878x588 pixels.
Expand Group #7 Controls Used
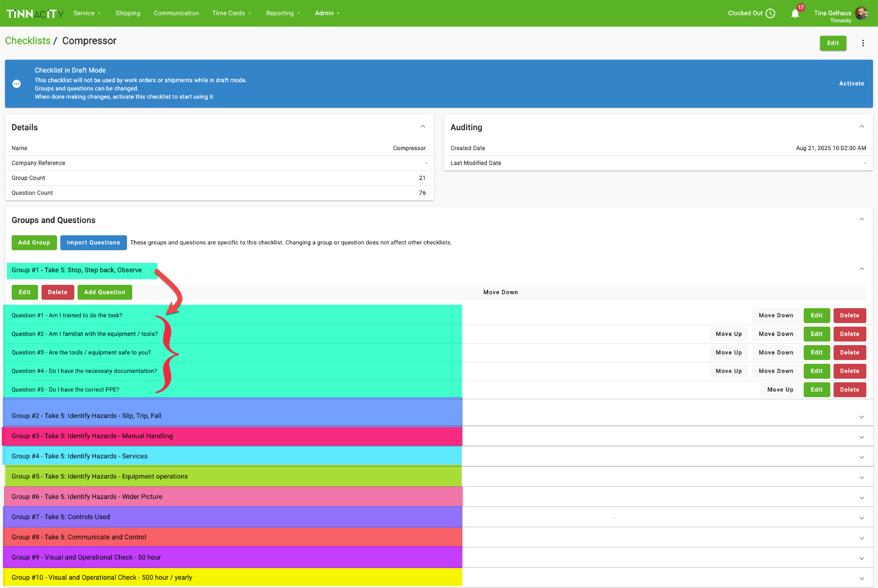click(862, 518)
